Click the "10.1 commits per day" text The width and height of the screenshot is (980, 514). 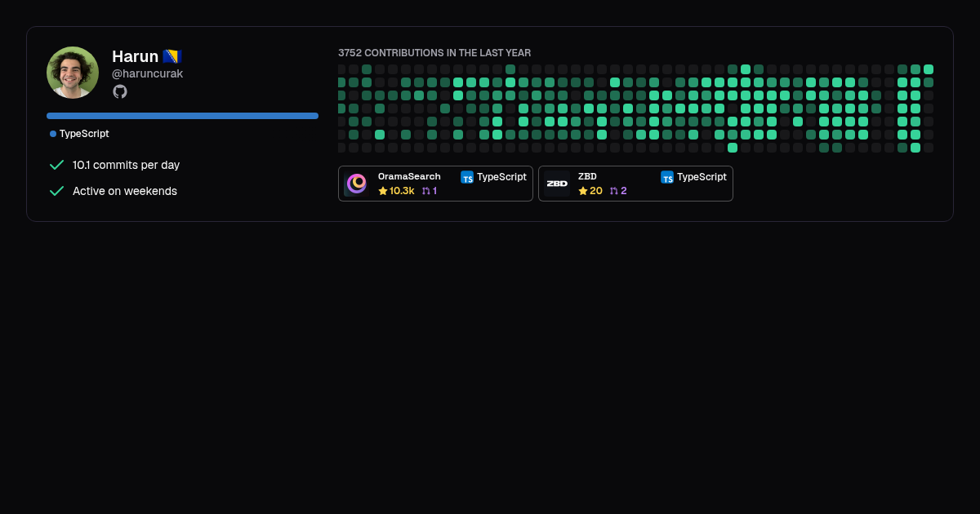coord(126,165)
